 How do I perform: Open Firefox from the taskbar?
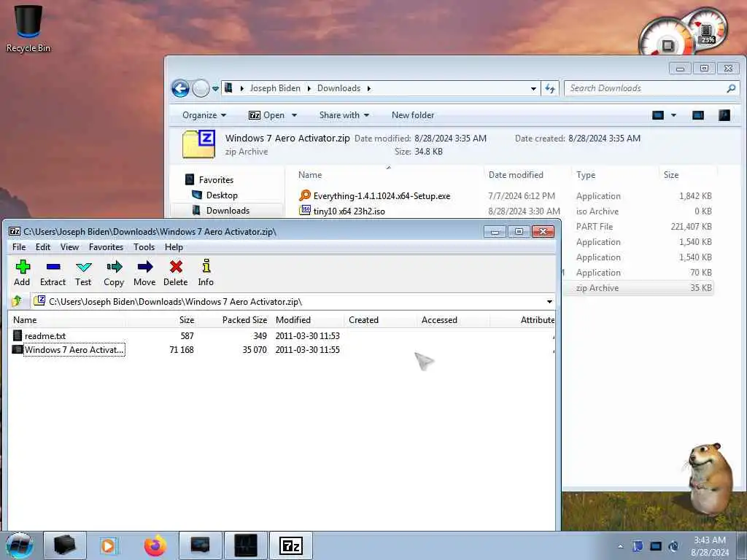[x=155, y=545]
